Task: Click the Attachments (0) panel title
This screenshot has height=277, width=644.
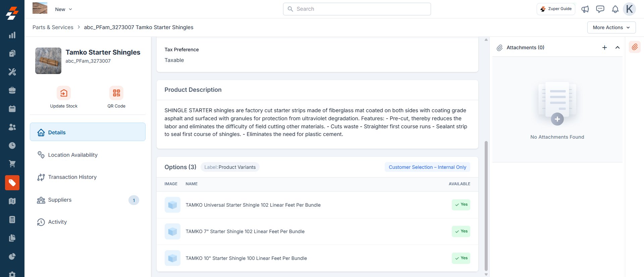Action: pos(525,48)
